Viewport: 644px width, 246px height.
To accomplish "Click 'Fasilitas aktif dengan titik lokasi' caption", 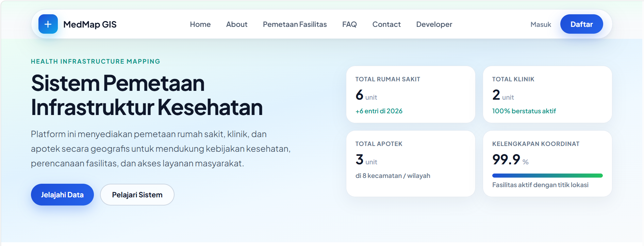I will coord(540,185).
